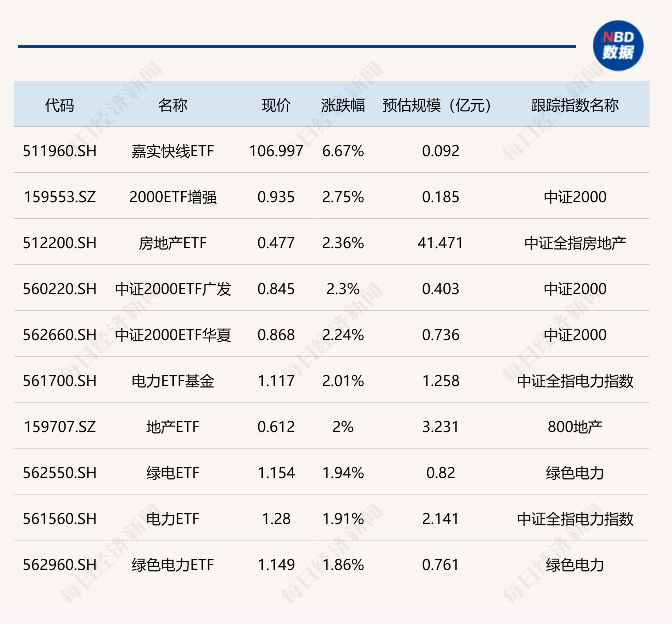Click the index name 800地产
672x624 pixels.
pos(575,427)
